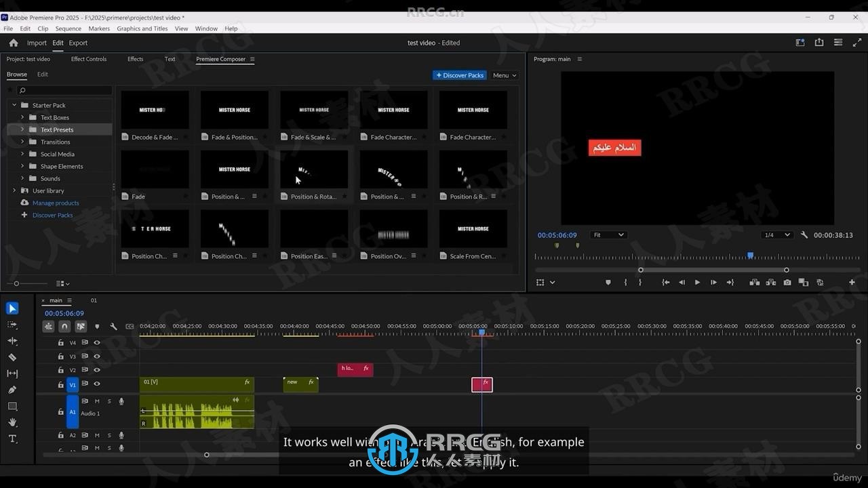The height and width of the screenshot is (488, 868).
Task: Switch to Import workspace
Action: [37, 43]
